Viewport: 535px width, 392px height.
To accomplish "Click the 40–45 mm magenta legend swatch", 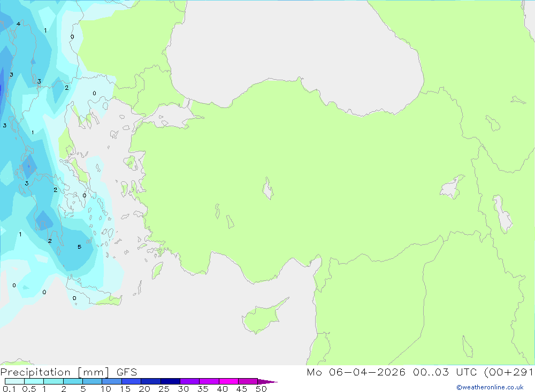I will 228,381.
